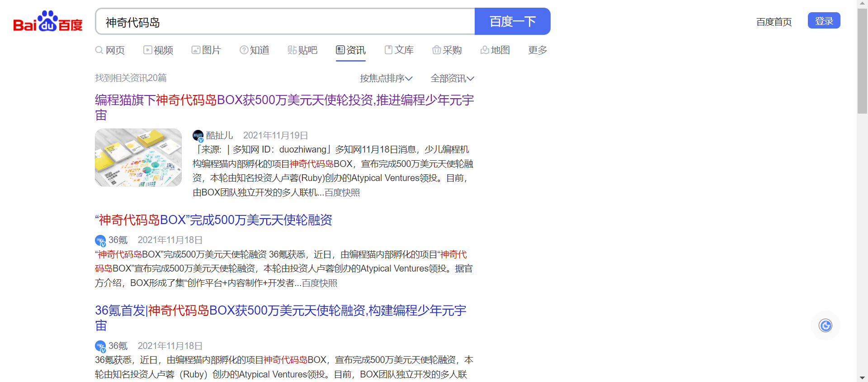Click the first result's thumbnail image
The width and height of the screenshot is (868, 382).
click(138, 158)
